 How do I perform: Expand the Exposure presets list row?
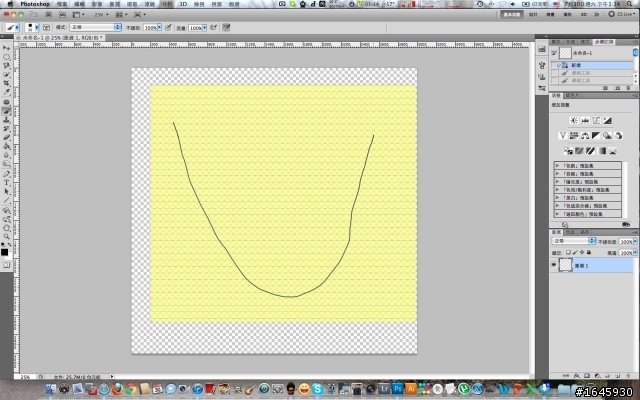587,182
